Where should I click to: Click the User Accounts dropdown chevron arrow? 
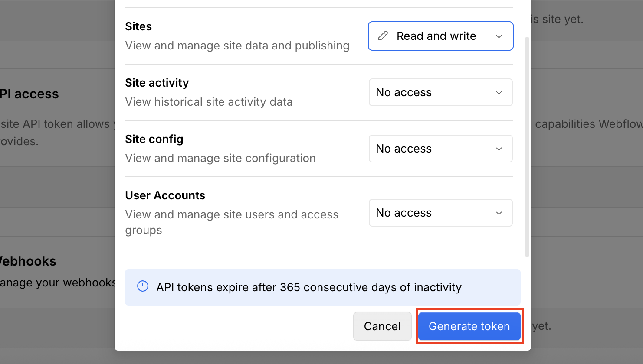click(x=499, y=213)
